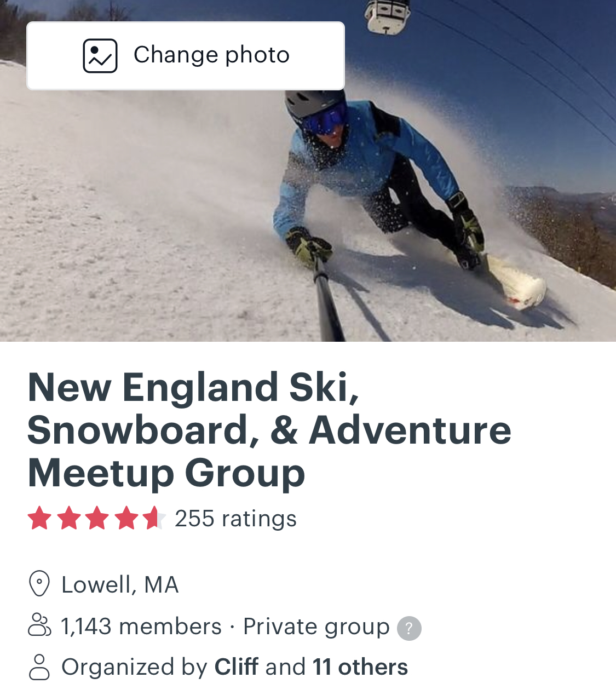
Task: Click the second rating star
Action: pyautogui.click(x=69, y=518)
